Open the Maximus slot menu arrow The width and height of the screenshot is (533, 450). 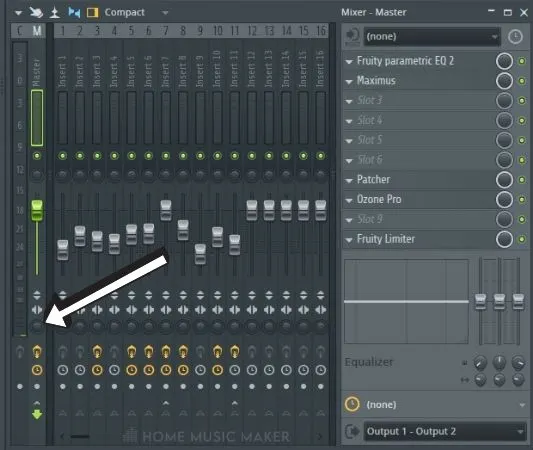349,82
